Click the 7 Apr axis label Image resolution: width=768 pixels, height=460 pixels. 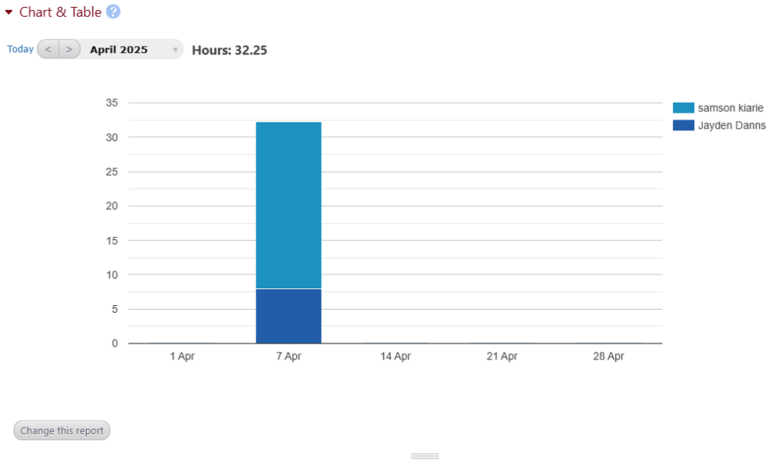289,356
